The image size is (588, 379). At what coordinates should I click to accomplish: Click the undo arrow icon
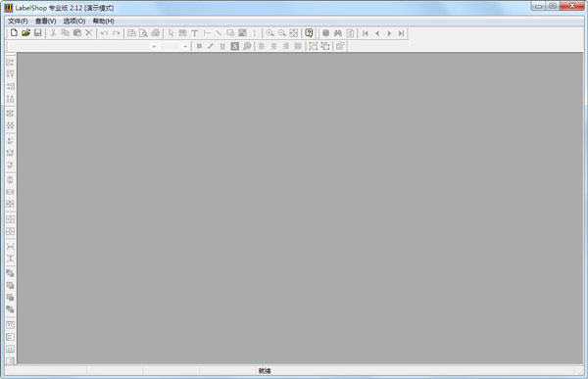coord(104,33)
